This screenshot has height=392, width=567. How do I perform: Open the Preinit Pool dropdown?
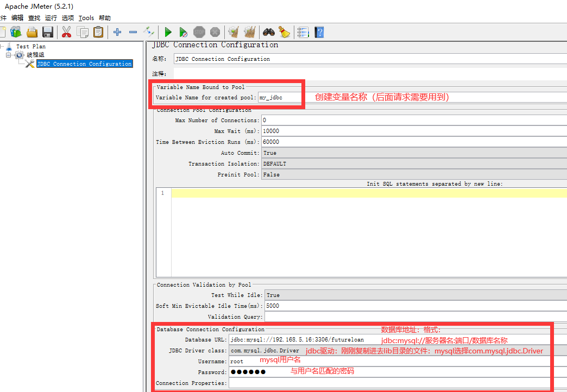(414, 175)
